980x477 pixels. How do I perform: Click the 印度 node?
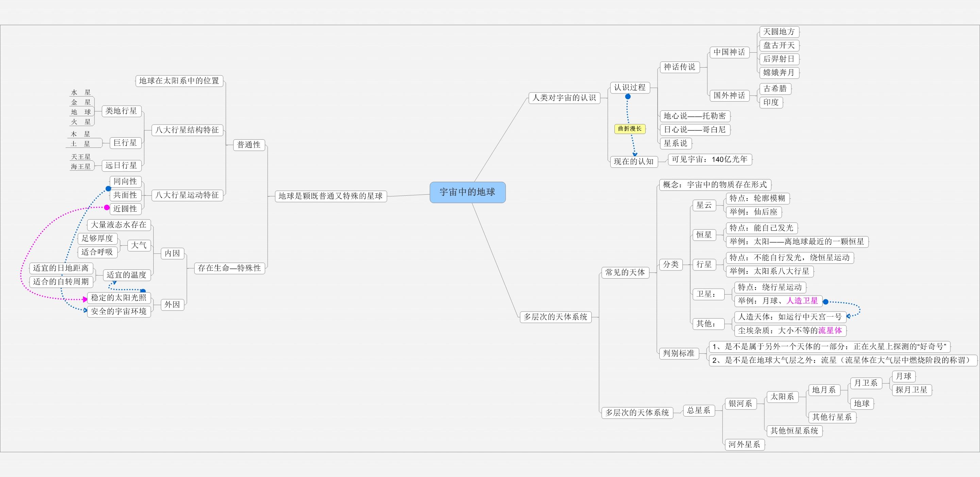tap(771, 102)
